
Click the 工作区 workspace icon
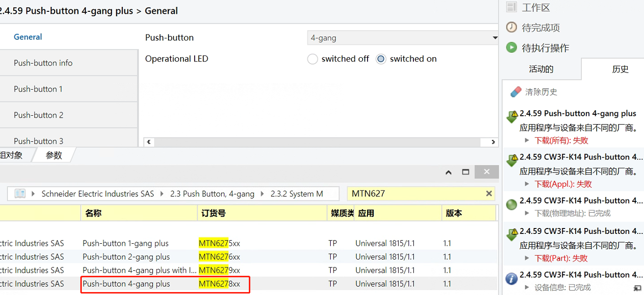point(512,7)
